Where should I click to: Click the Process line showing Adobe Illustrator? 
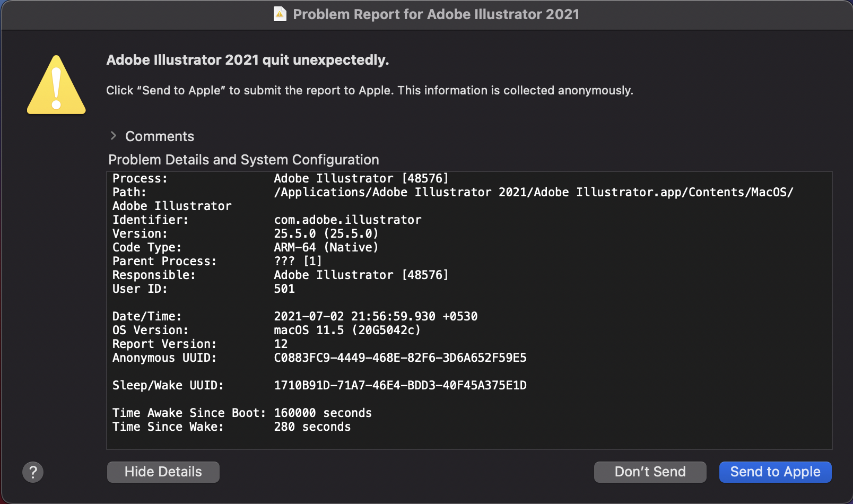pyautogui.click(x=361, y=178)
